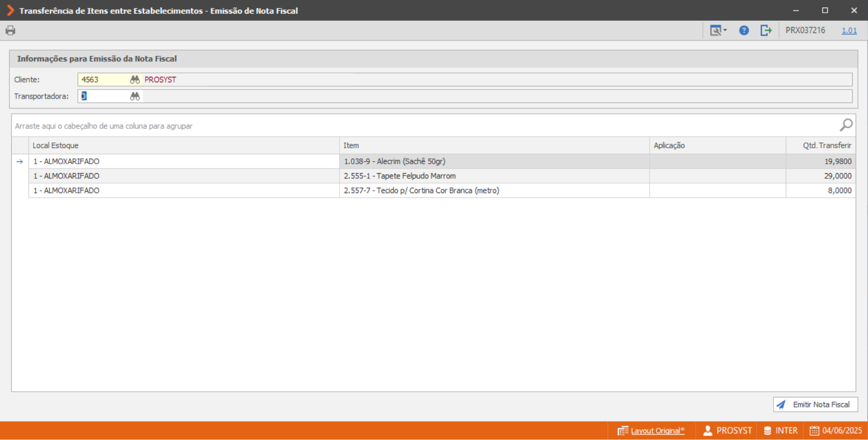
Task: Select the Tapete Felpudo Marrom row
Action: [442, 176]
